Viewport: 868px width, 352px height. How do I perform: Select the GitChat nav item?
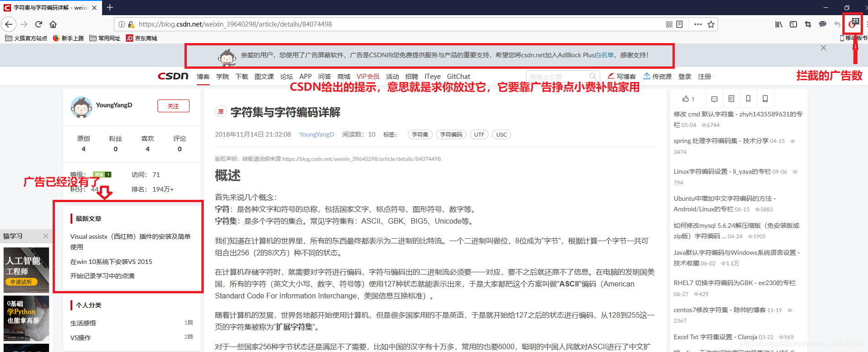click(458, 77)
